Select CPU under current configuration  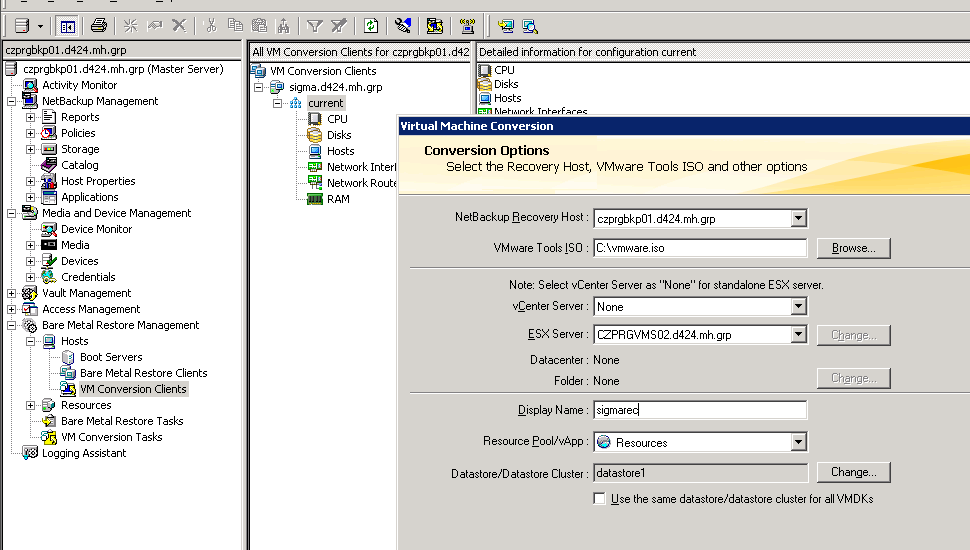pos(337,119)
